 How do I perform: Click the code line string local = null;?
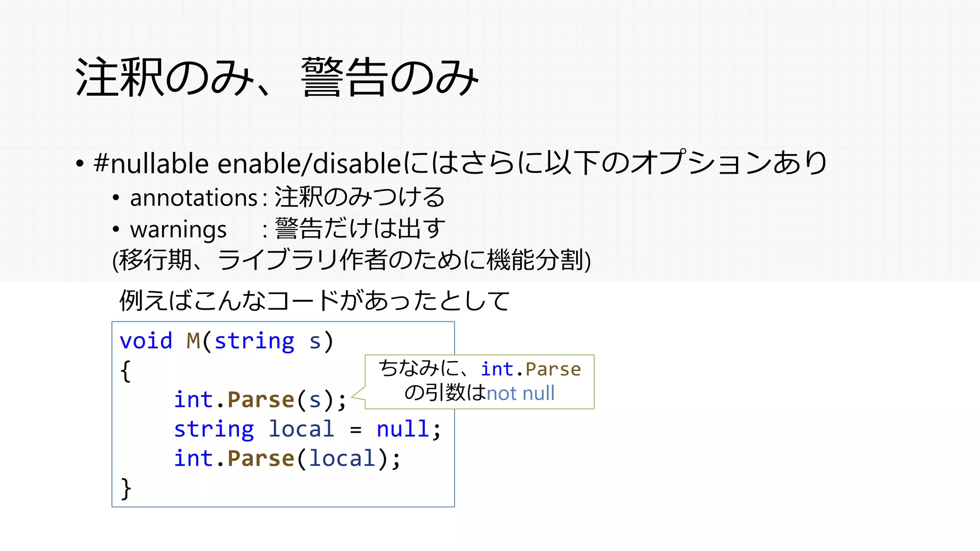[307, 429]
